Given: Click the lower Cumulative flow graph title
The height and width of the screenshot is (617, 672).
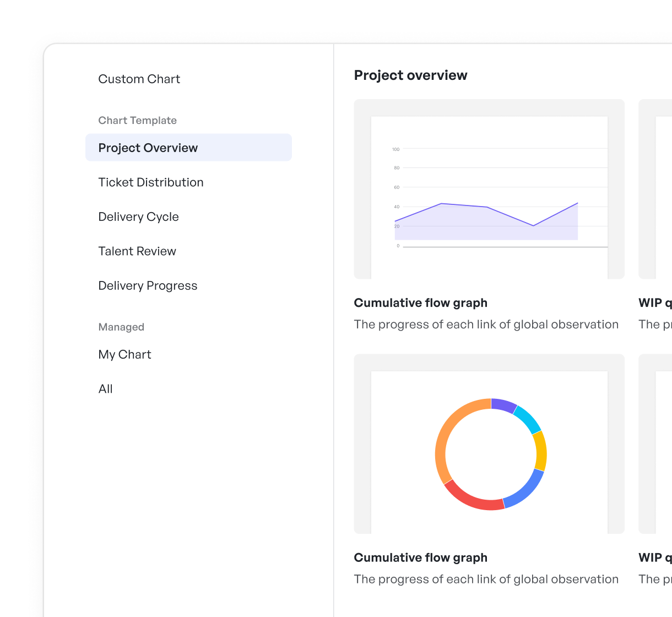Looking at the screenshot, I should pyautogui.click(x=421, y=558).
